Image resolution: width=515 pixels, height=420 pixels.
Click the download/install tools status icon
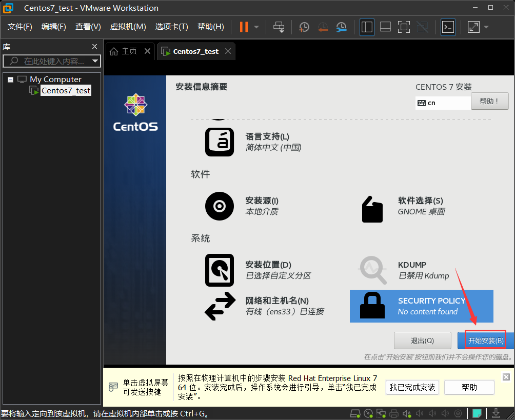pos(496,413)
